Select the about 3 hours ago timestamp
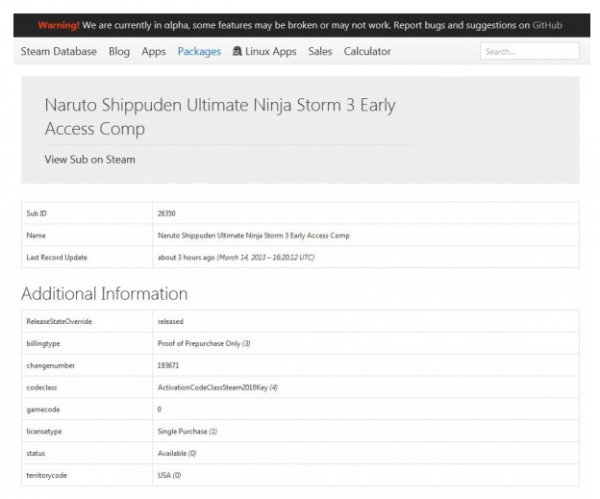 [x=236, y=257]
